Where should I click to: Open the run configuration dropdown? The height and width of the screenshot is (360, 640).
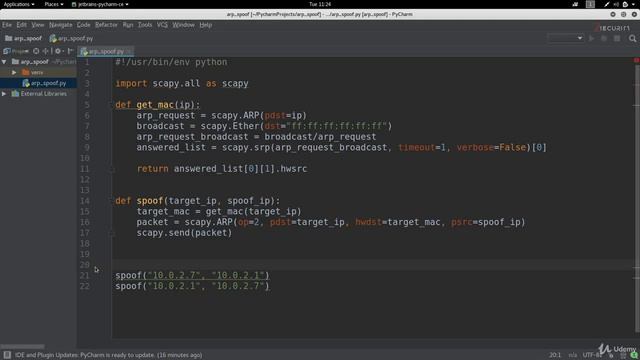566,38
